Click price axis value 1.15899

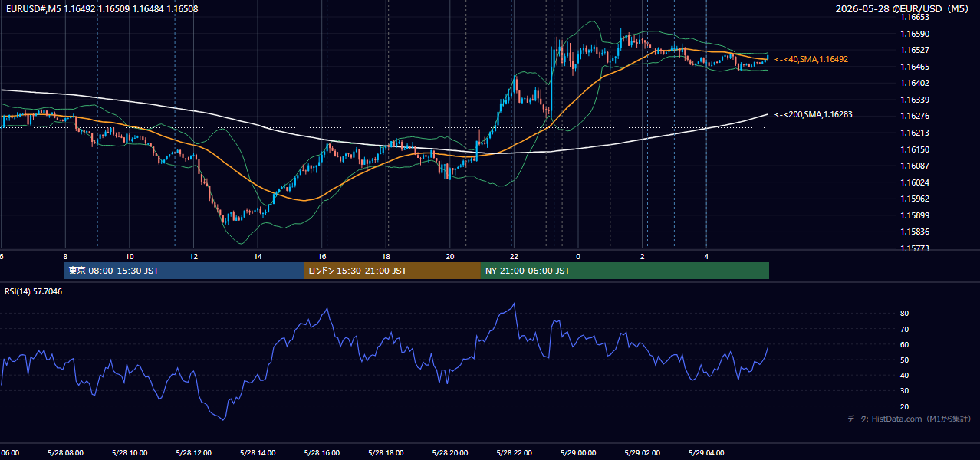point(914,215)
